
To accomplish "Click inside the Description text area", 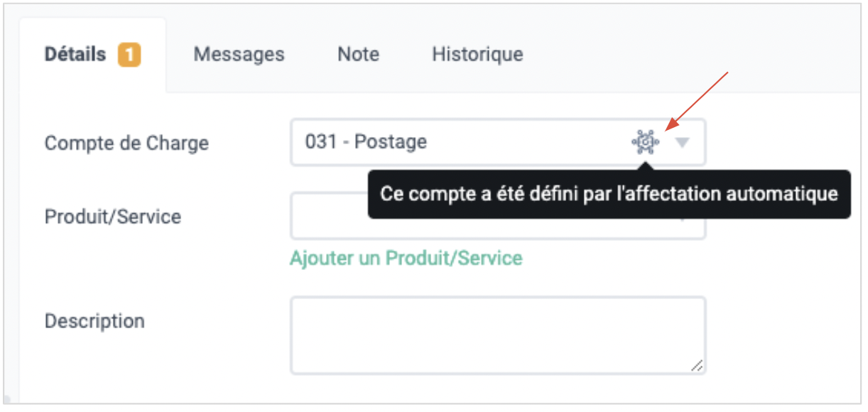I will pyautogui.click(x=498, y=335).
